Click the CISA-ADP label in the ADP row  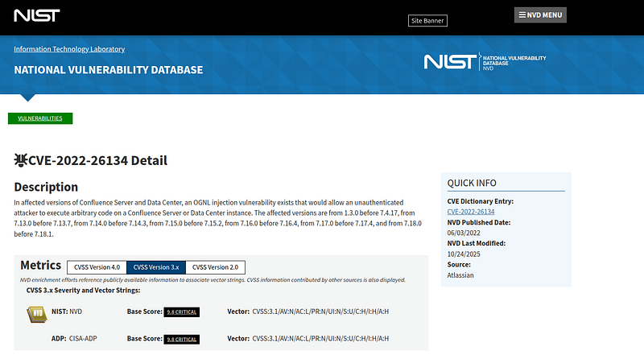pos(83,339)
